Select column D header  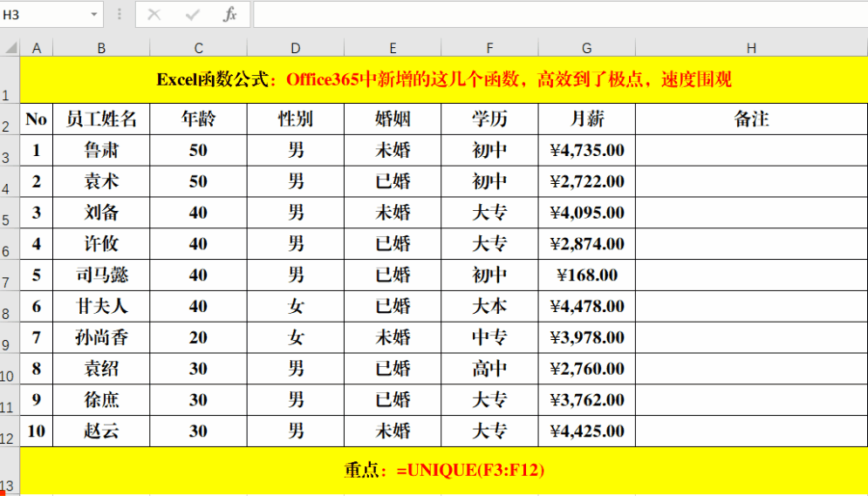[296, 48]
